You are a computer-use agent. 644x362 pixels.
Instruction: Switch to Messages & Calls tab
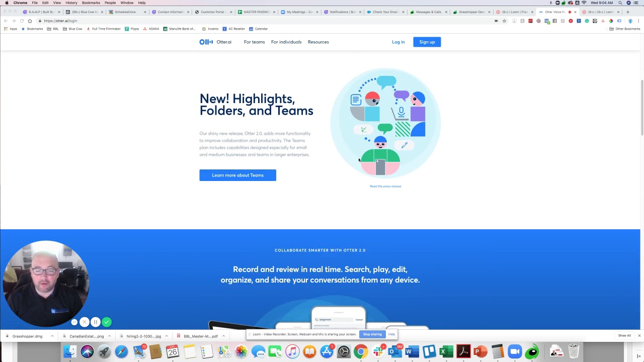point(429,12)
